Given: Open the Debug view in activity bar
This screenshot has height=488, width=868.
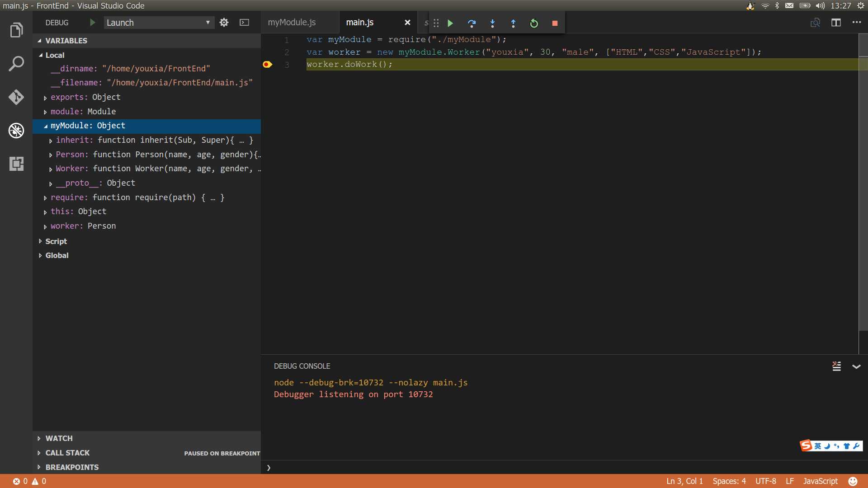Looking at the screenshot, I should pyautogui.click(x=16, y=131).
